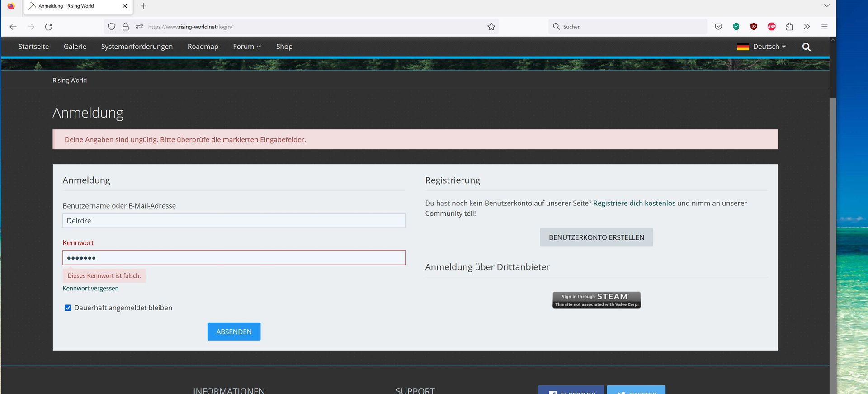Viewport: 868px width, 394px height.
Task: Open Adblock Plus extension icon
Action: pos(771,27)
